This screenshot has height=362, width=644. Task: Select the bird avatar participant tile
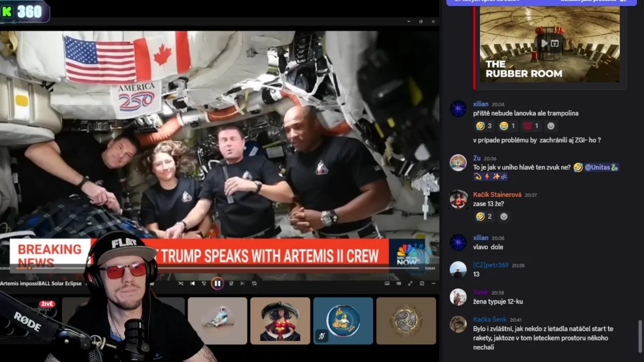pos(217,321)
